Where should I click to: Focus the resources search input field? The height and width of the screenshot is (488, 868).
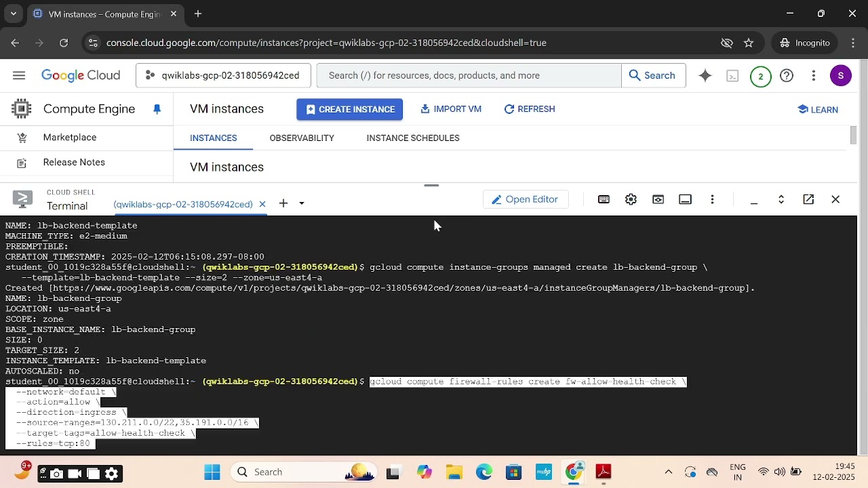(x=469, y=75)
